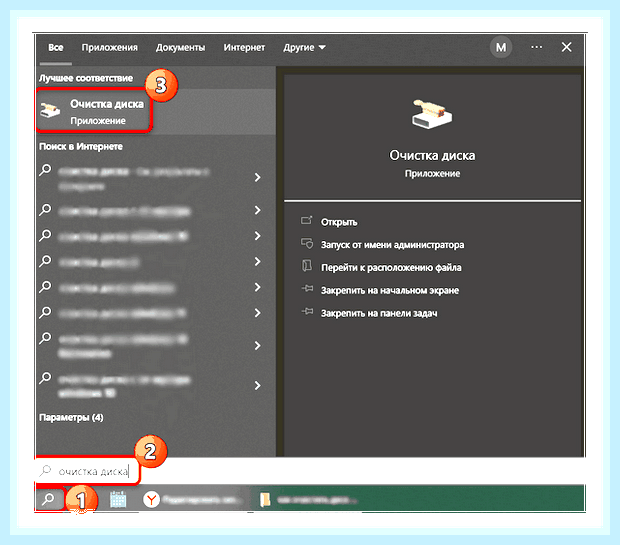Switch to the Интернет tab
The height and width of the screenshot is (545, 620).
(244, 48)
